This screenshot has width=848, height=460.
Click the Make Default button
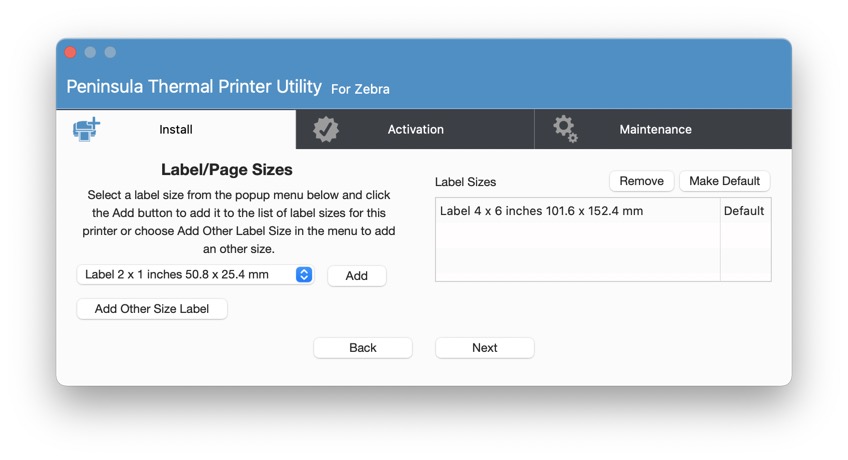[x=724, y=181]
